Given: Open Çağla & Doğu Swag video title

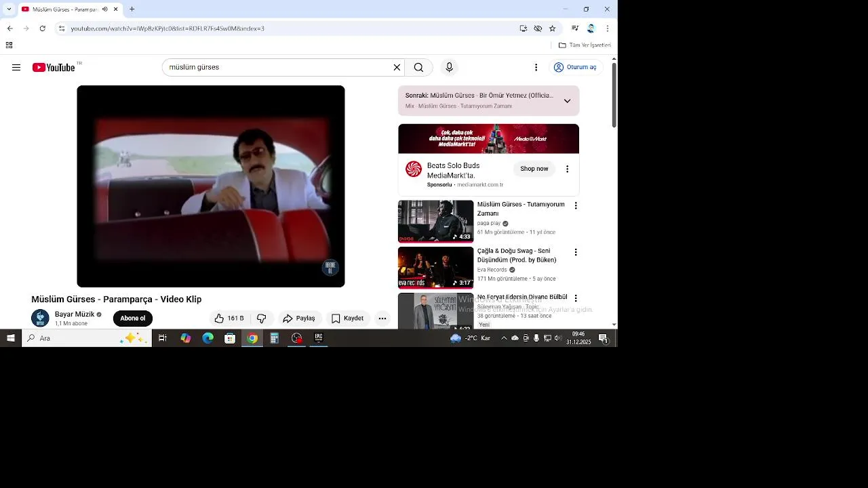Looking at the screenshot, I should tap(517, 255).
